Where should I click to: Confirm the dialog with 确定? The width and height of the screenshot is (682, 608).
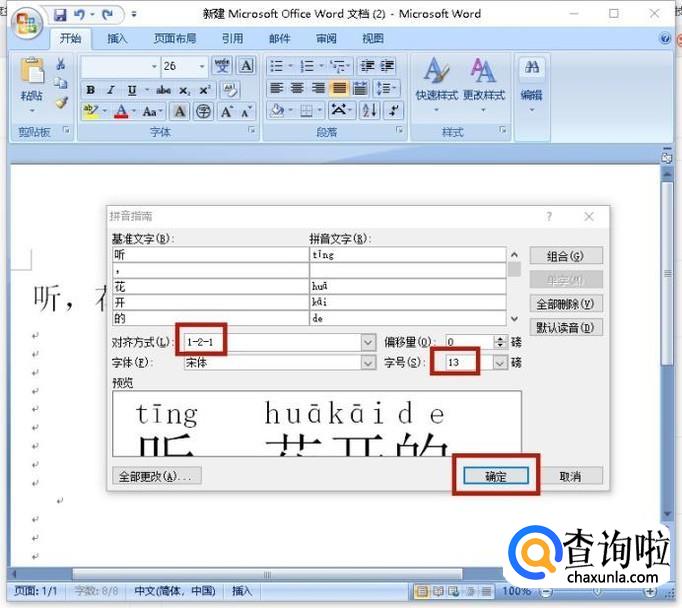[496, 476]
